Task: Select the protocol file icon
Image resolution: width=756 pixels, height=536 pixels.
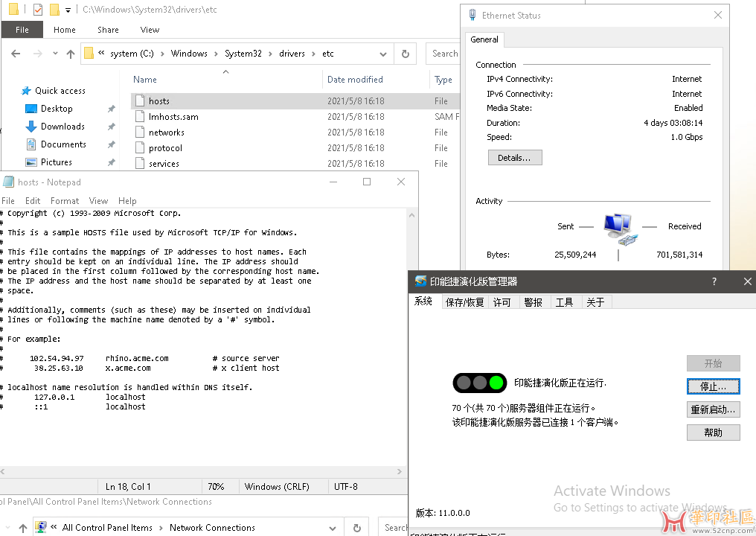Action: pyautogui.click(x=140, y=147)
